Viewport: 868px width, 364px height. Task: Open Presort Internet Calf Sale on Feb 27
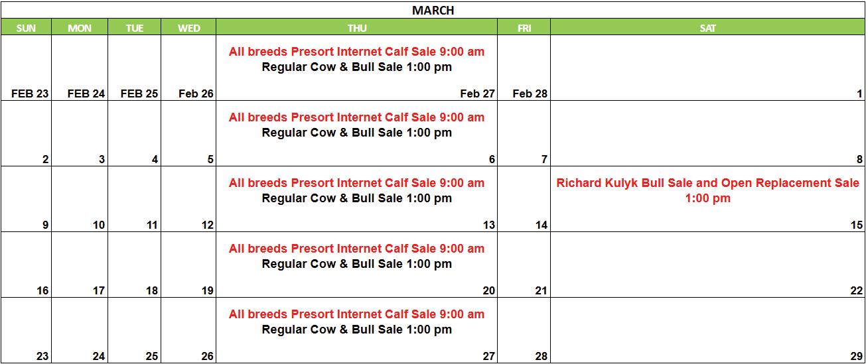point(356,52)
